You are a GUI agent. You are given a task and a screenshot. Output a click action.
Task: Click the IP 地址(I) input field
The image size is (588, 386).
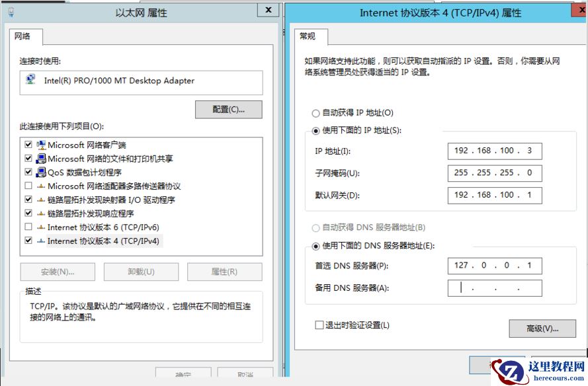coord(495,151)
